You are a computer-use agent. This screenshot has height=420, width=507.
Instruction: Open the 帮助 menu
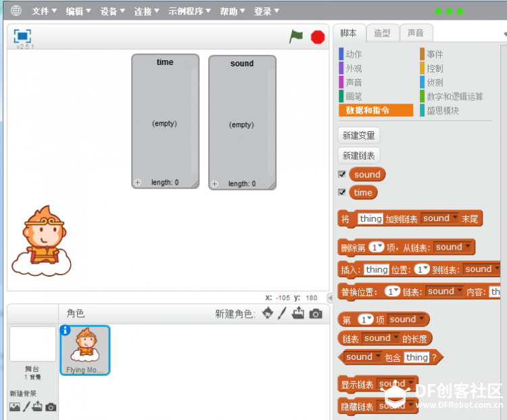[232, 11]
